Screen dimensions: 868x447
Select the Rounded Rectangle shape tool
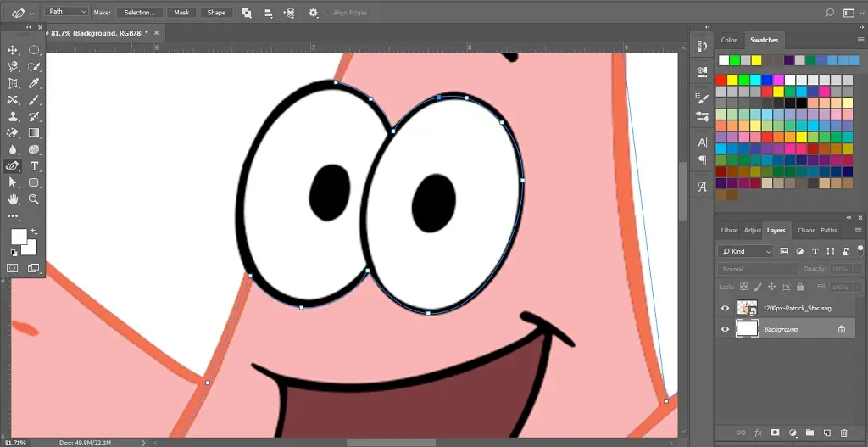[34, 183]
